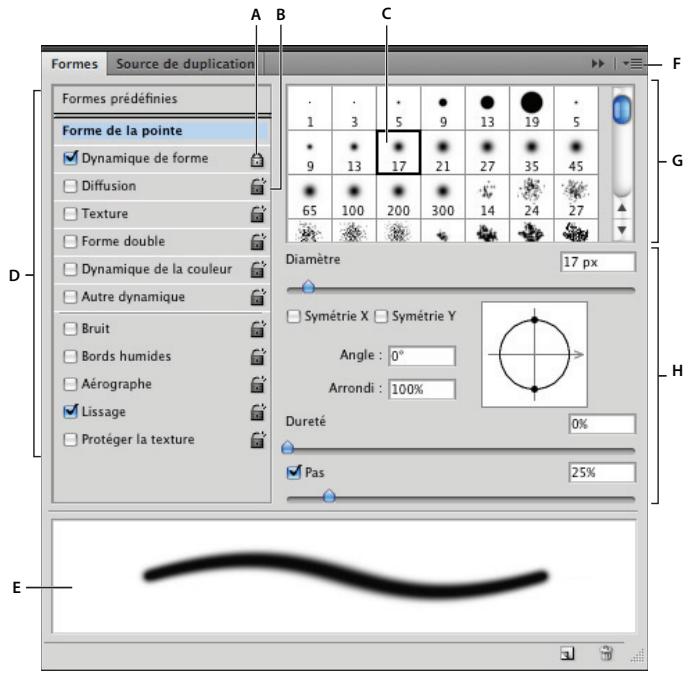Toggle lock icon for Protéger la texture
Screen dimensions: 692x673
258,440
